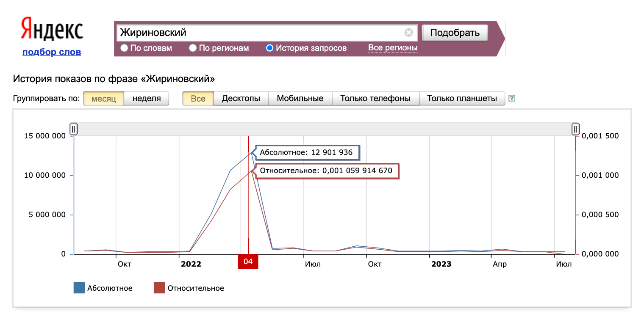Screen dimensions: 644x325
Task: Open the green help question mark icon
Action: (512, 99)
